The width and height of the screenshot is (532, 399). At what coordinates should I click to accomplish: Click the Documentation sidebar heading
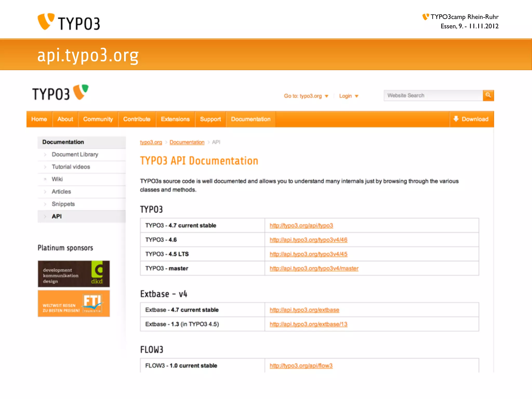click(x=82, y=142)
